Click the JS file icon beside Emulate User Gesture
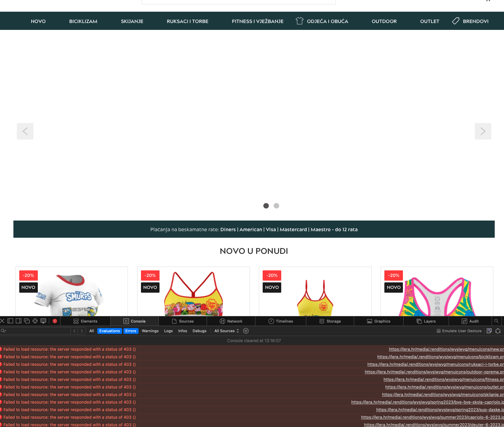Viewport: 504px width, 427px height. 489,331
